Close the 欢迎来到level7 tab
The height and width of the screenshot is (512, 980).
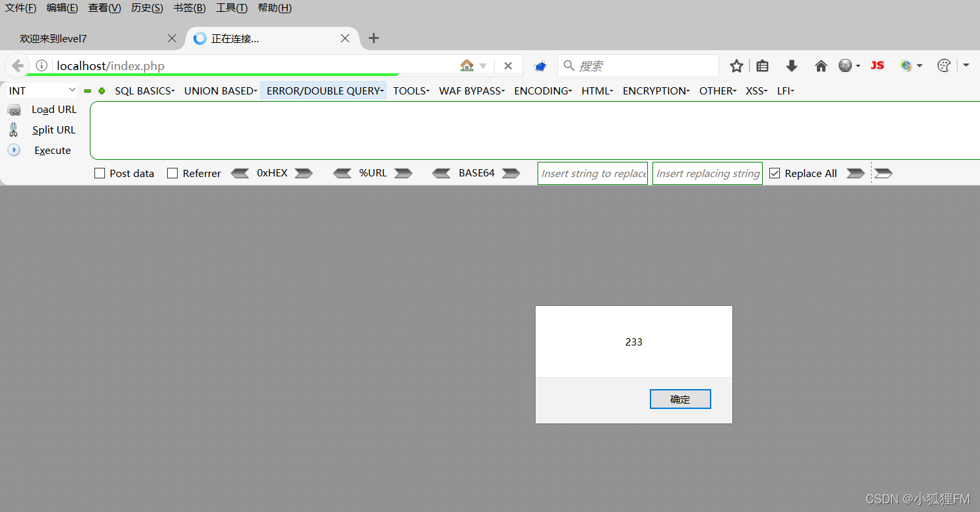(172, 38)
